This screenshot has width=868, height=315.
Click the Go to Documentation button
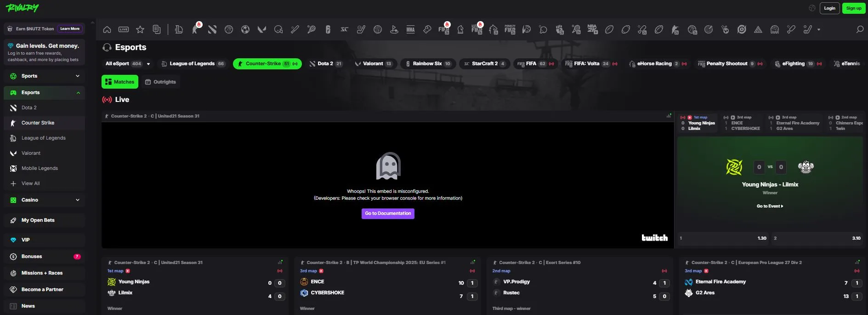coord(388,214)
